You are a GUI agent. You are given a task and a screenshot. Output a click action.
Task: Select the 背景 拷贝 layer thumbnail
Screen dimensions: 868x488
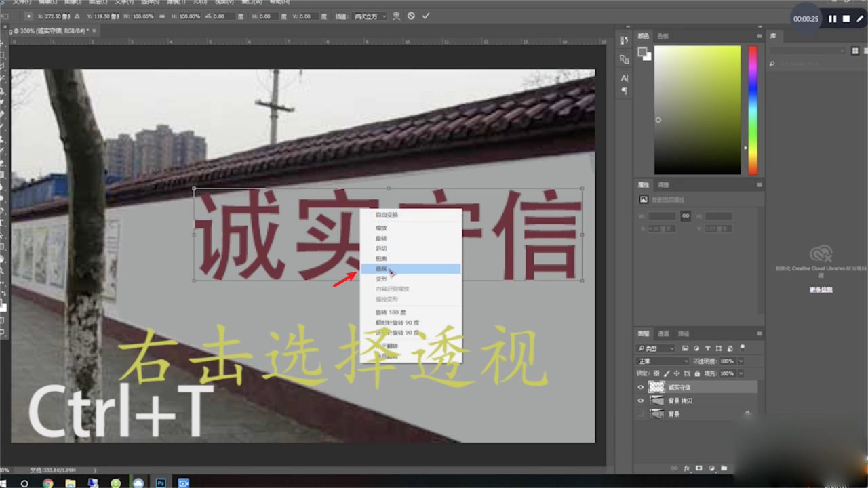(656, 401)
